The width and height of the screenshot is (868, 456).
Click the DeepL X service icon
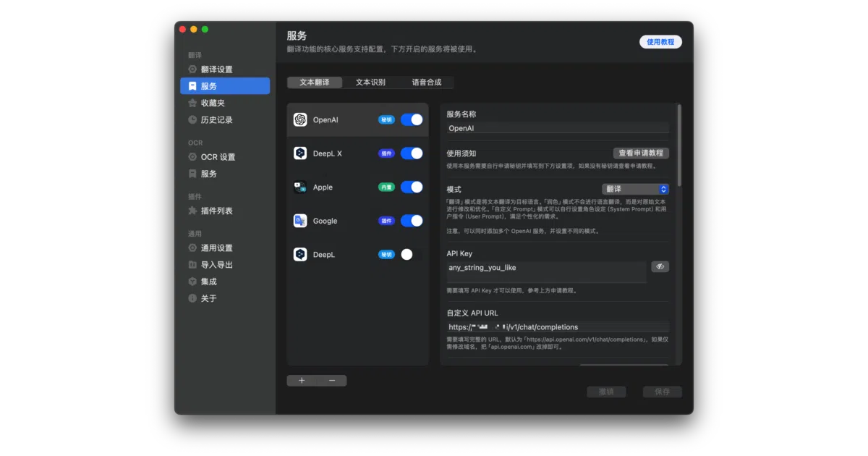(300, 153)
